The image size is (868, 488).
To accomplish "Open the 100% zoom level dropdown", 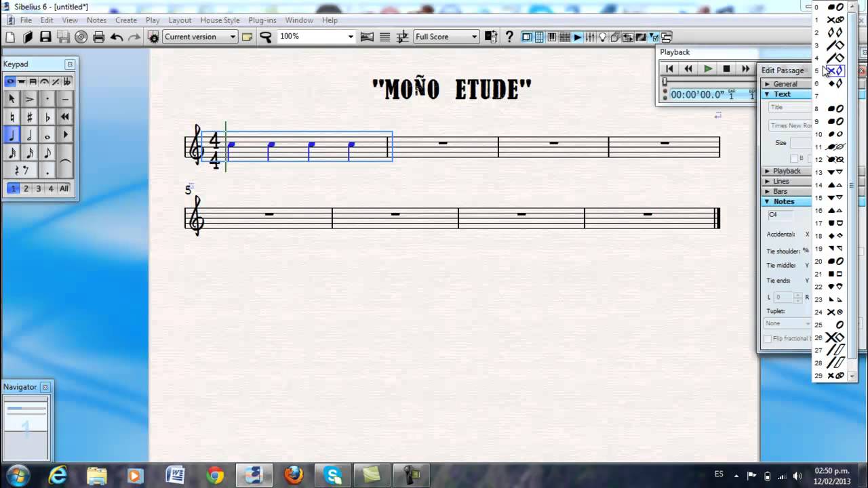I will click(x=317, y=37).
